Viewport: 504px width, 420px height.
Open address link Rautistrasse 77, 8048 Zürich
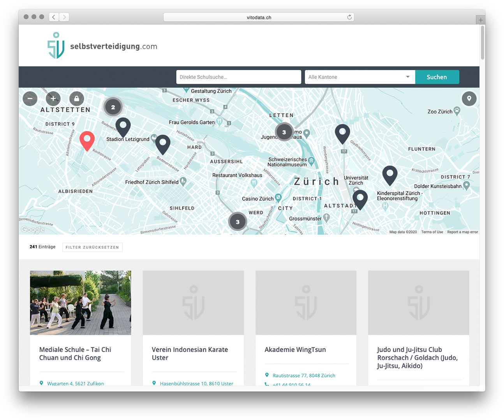coord(305,375)
